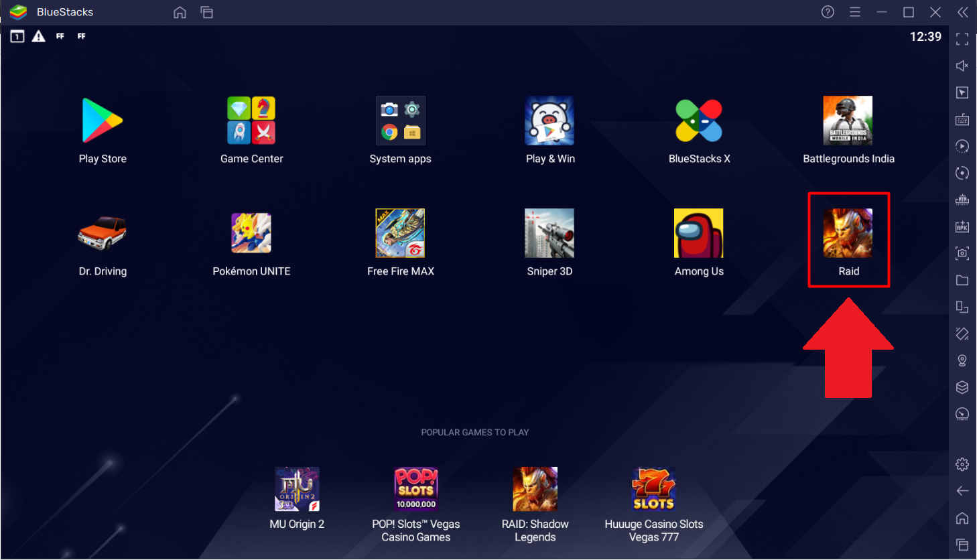Click recent apps icon in sidebar
Screen dimensions: 977x560
[962, 545]
